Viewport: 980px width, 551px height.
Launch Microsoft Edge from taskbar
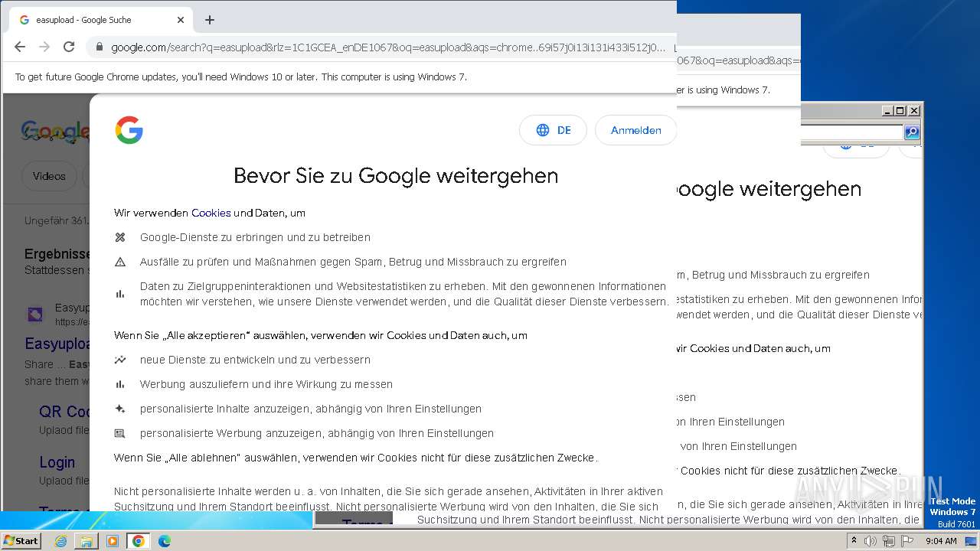point(165,541)
